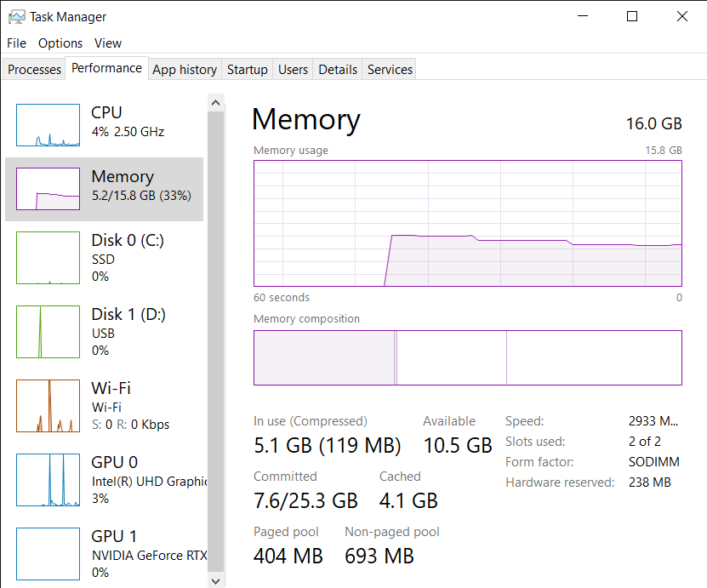Screen dimensions: 707x588
Task: Open Disk 0 (C:) SSD performance
Action: click(104, 258)
